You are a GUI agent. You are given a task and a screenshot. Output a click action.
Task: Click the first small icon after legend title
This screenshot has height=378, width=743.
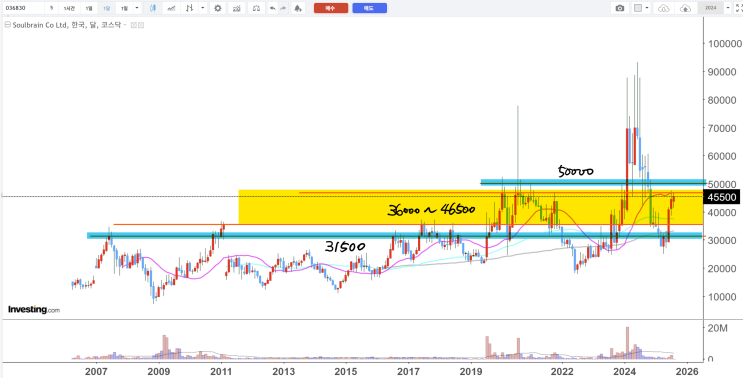(x=134, y=25)
